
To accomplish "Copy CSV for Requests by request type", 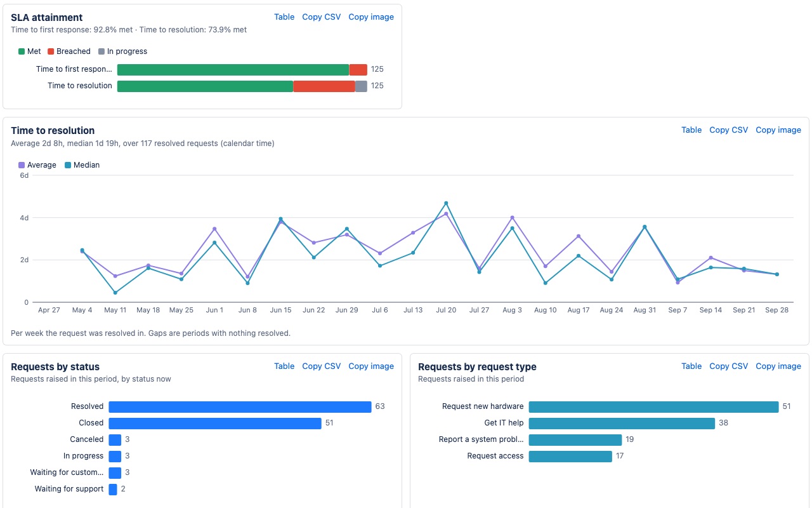I will tap(729, 366).
